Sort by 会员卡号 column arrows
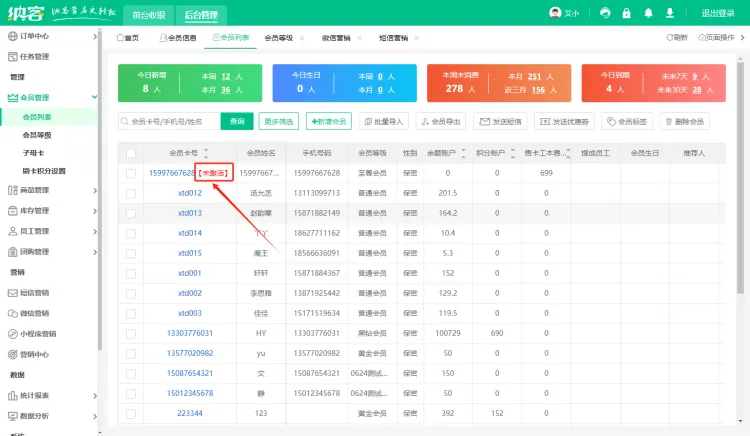 click(x=206, y=153)
